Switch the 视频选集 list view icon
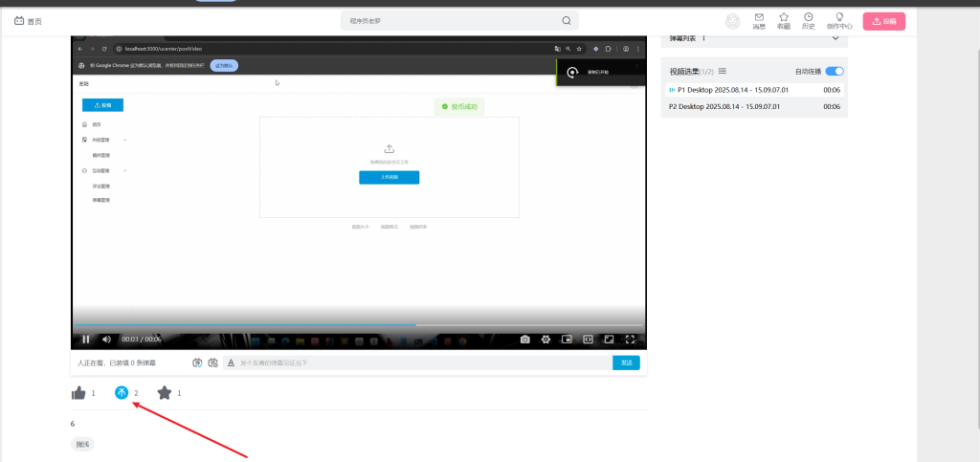 [723, 71]
